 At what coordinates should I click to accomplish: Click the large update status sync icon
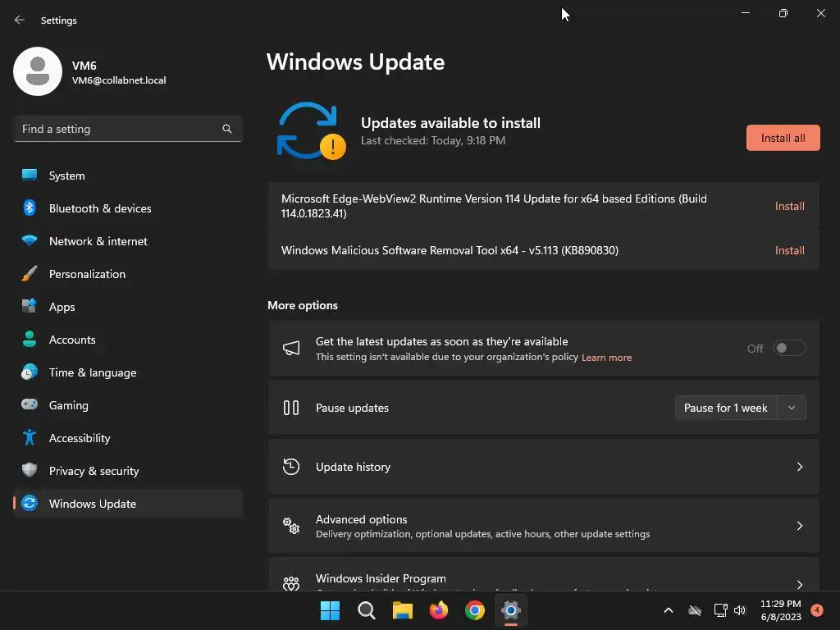(x=311, y=131)
